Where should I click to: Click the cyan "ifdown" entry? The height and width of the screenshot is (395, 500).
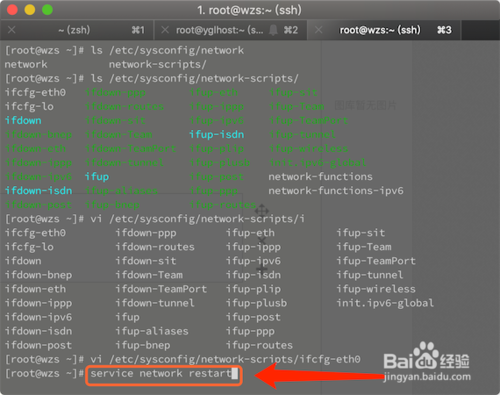tap(23, 120)
